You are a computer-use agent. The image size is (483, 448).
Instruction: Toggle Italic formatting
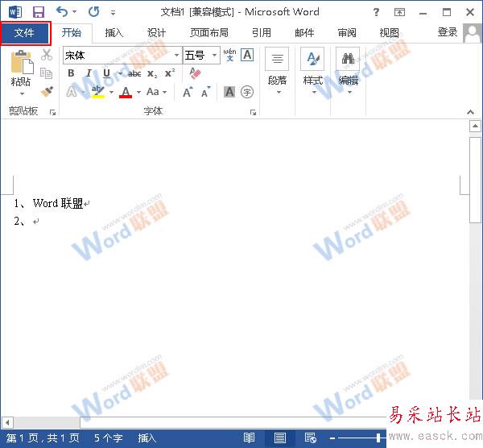pyautogui.click(x=89, y=73)
